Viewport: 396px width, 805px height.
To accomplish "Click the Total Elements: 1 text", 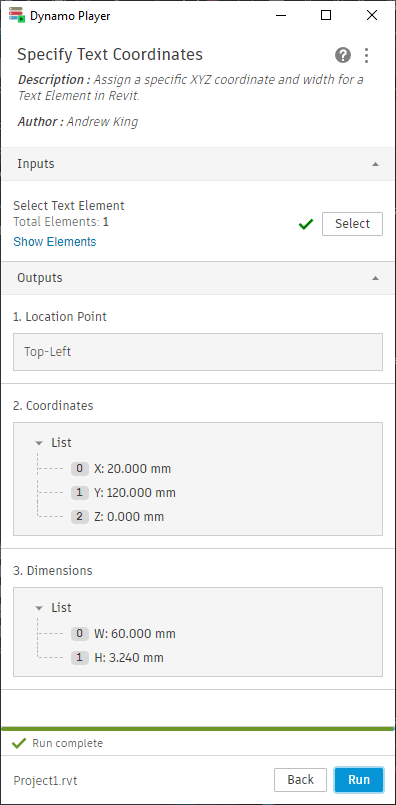I will [x=61, y=222].
